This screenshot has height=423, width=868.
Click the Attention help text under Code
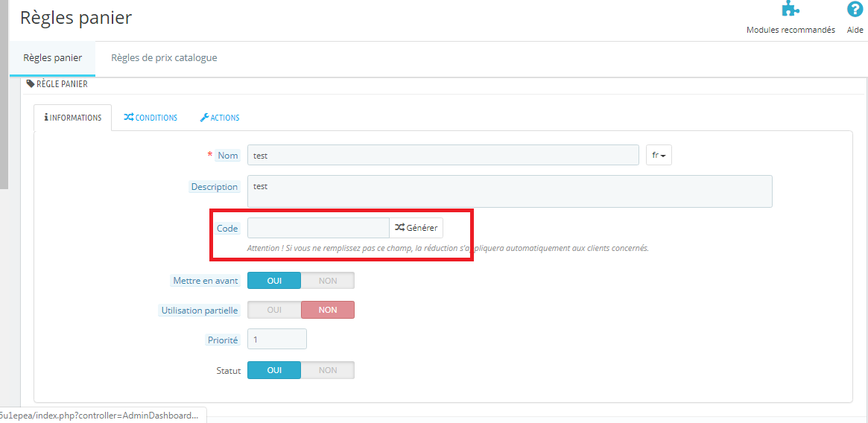(x=448, y=249)
